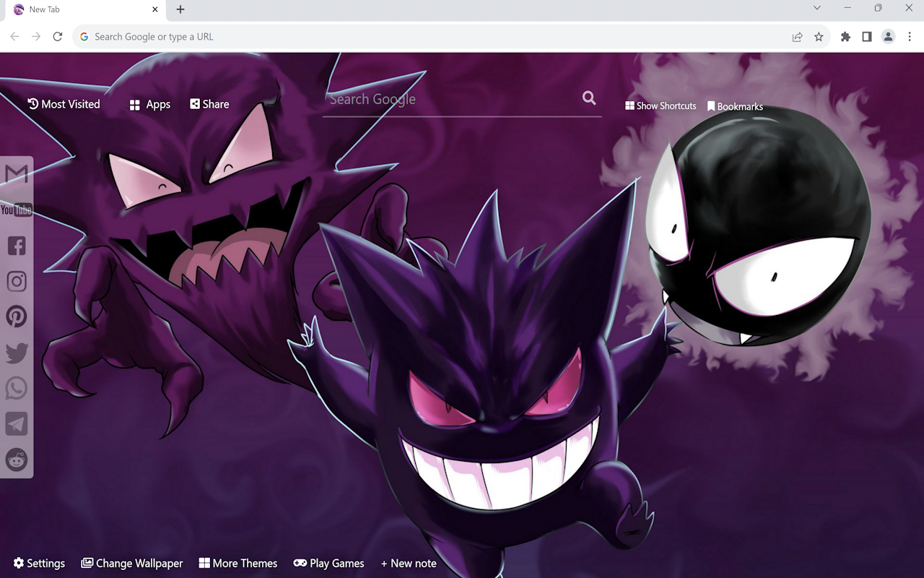The height and width of the screenshot is (578, 924).
Task: Click the search magnifier icon
Action: coord(589,98)
